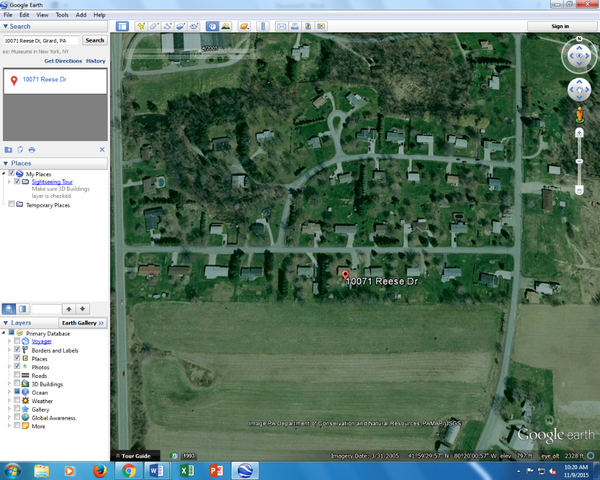Open the View menu
This screenshot has height=480, width=600.
click(x=42, y=15)
